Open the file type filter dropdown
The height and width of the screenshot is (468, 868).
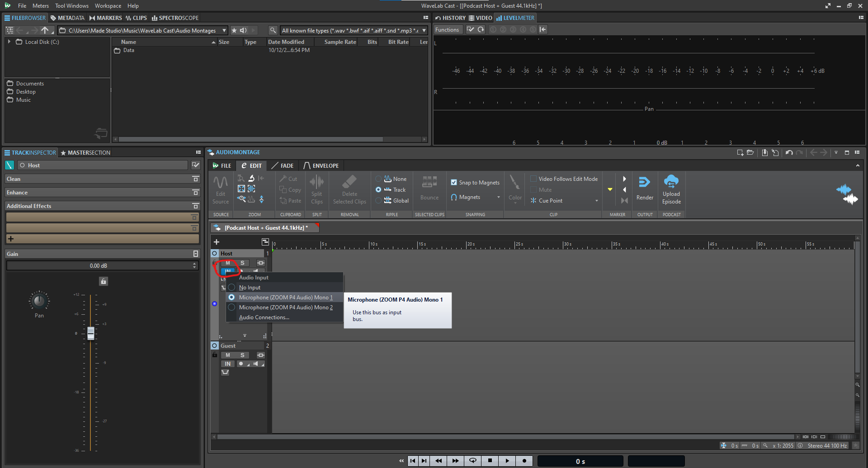click(424, 30)
